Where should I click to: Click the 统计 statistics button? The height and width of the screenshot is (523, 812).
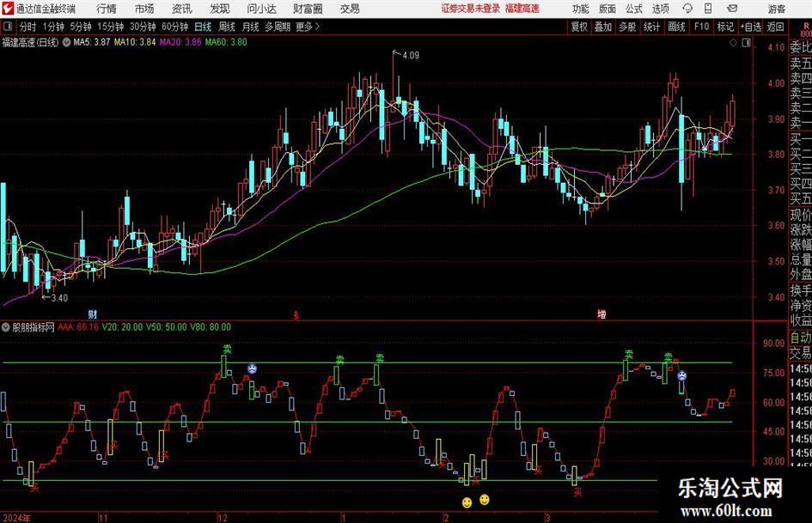651,27
